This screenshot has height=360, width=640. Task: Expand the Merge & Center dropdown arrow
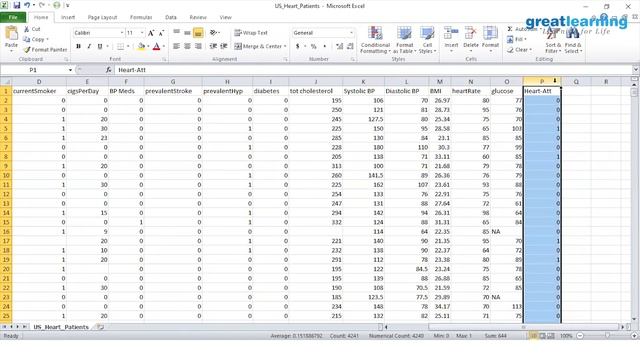[285, 46]
